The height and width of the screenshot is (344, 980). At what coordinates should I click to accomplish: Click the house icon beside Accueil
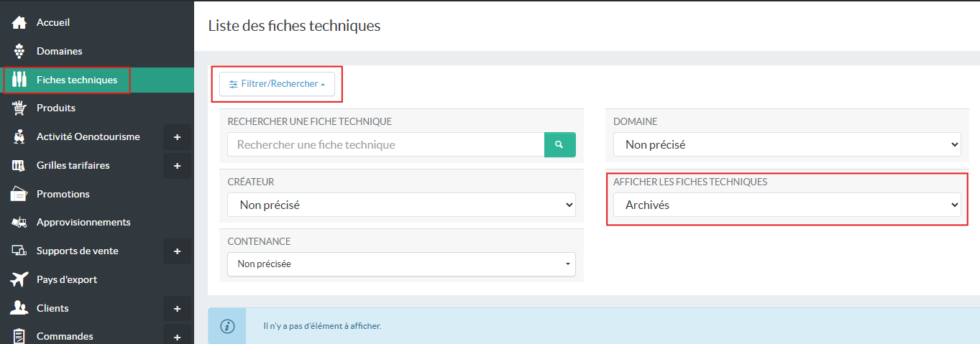coord(19,23)
